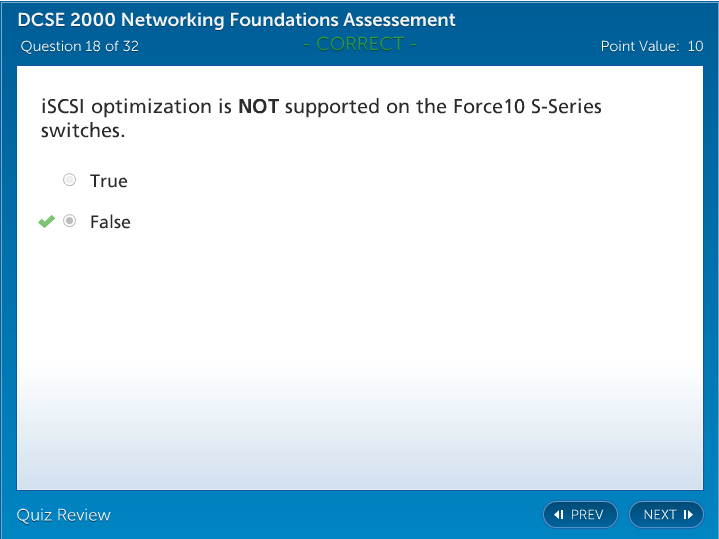
Task: Click the word "iSCSI" in the question
Action: coord(63,107)
